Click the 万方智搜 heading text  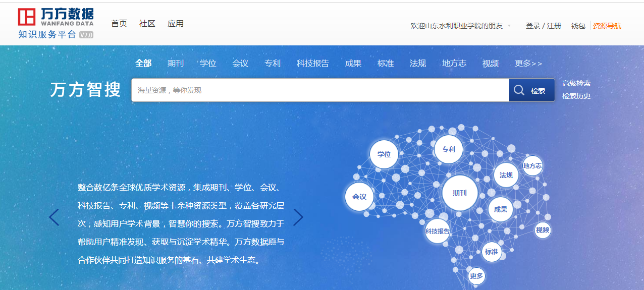(x=86, y=90)
